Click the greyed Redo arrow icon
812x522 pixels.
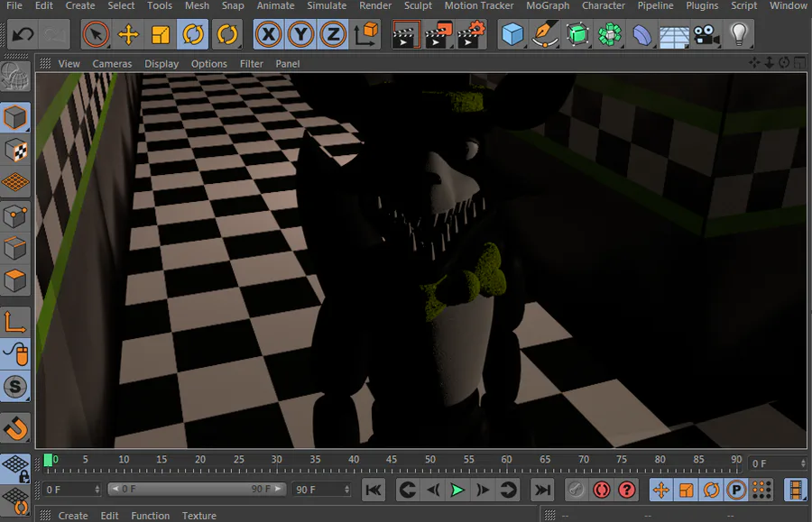pos(54,34)
